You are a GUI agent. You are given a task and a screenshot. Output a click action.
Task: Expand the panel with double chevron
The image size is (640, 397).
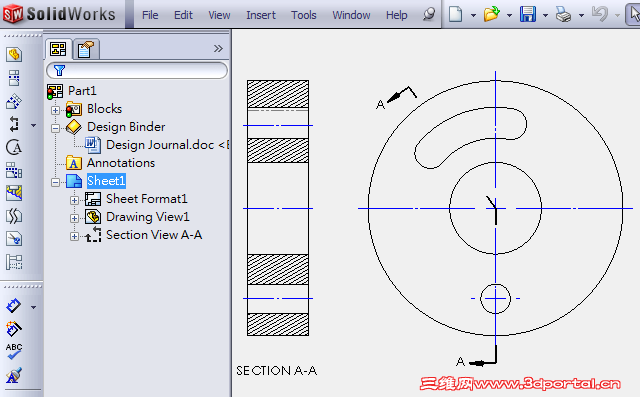point(218,49)
